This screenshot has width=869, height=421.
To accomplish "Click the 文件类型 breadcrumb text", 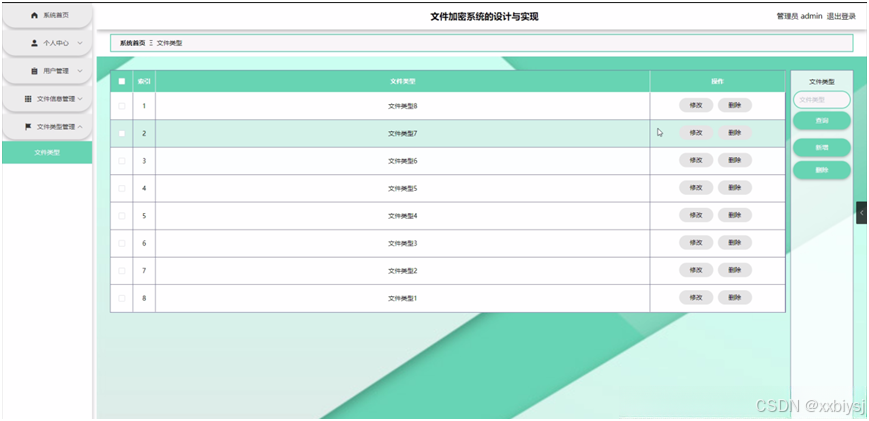I will point(170,43).
